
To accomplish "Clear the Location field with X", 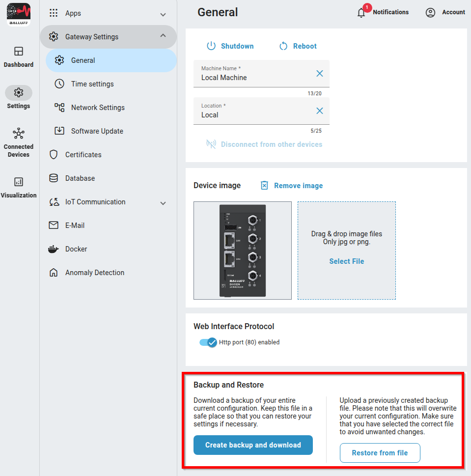I will [x=319, y=111].
